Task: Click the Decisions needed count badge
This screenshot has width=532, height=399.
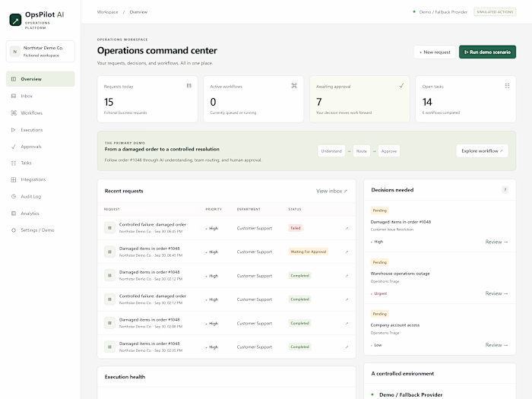Action: pyautogui.click(x=505, y=190)
